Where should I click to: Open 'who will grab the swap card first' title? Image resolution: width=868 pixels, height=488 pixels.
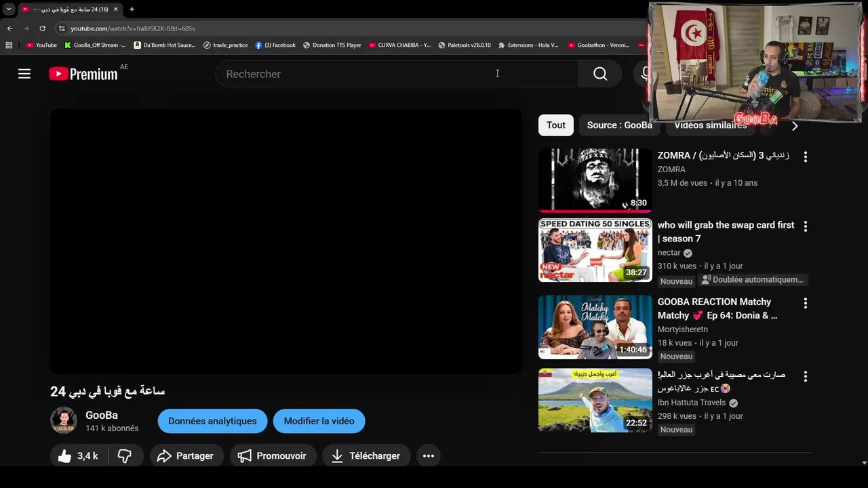[x=726, y=232]
